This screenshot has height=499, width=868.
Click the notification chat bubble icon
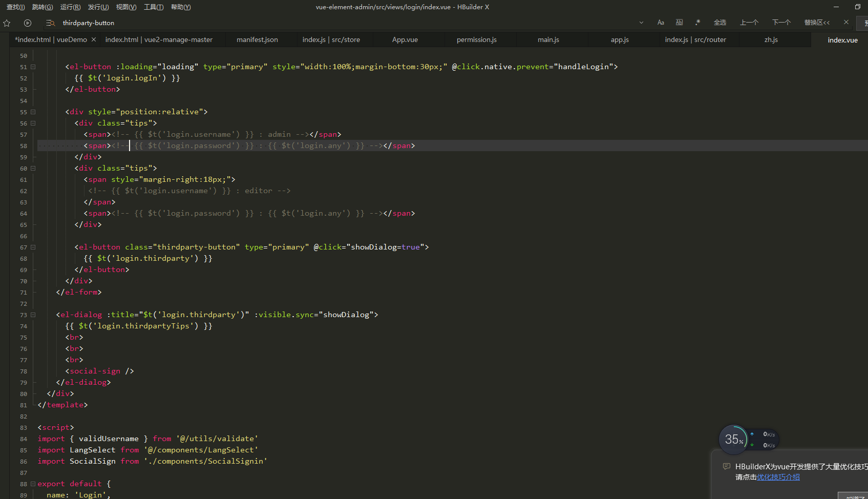click(726, 466)
